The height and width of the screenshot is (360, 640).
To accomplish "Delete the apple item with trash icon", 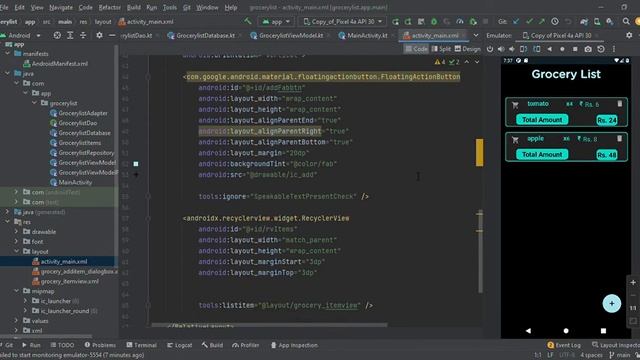I will (x=620, y=139).
